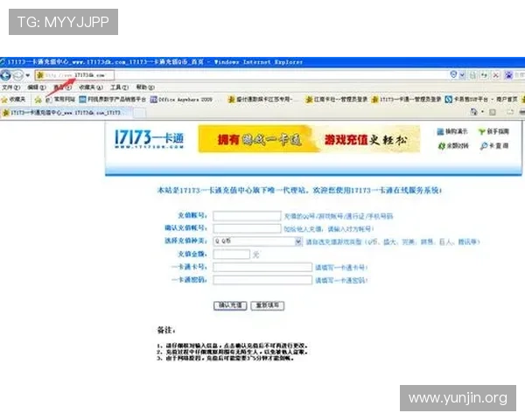
Task: Open the 江南卡社--管理员登录 bookmark
Action: coord(337,100)
